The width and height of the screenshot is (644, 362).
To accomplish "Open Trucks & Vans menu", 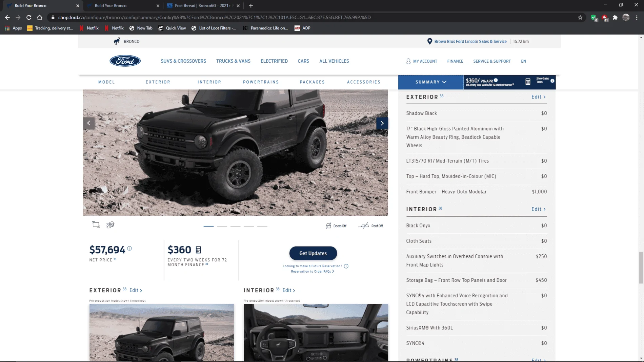I will coord(233,61).
